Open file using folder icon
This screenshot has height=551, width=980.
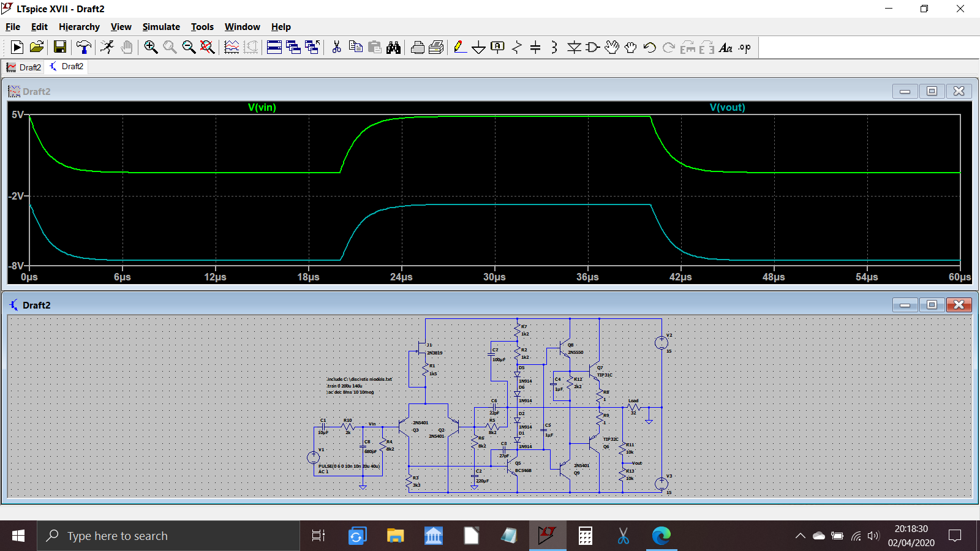37,47
